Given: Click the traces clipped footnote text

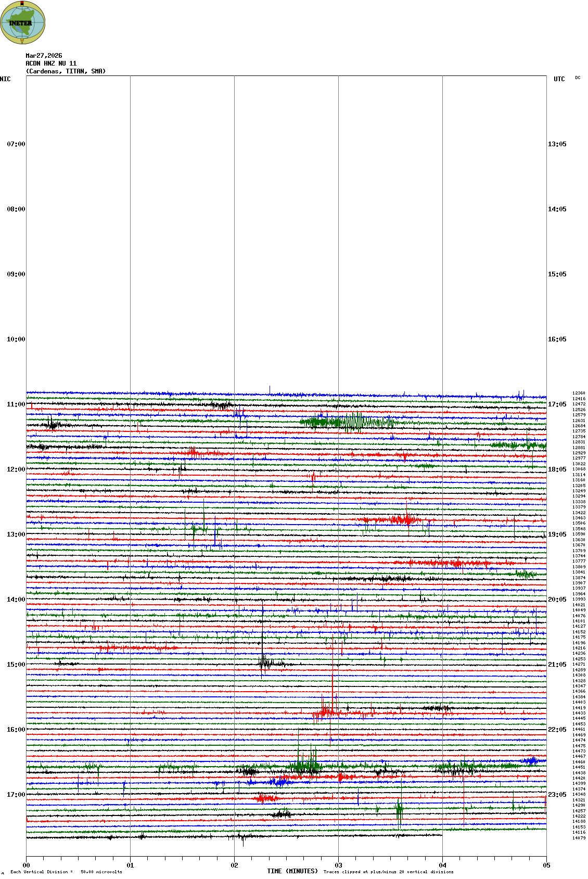Looking at the screenshot, I should [x=388, y=872].
